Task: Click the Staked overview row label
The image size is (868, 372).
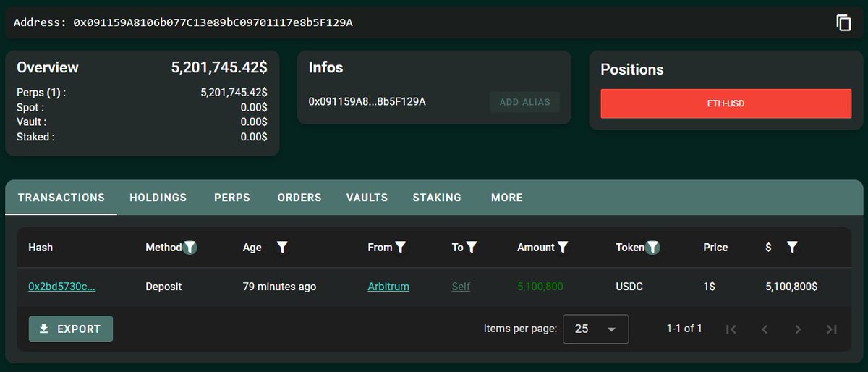Action: pyautogui.click(x=35, y=137)
